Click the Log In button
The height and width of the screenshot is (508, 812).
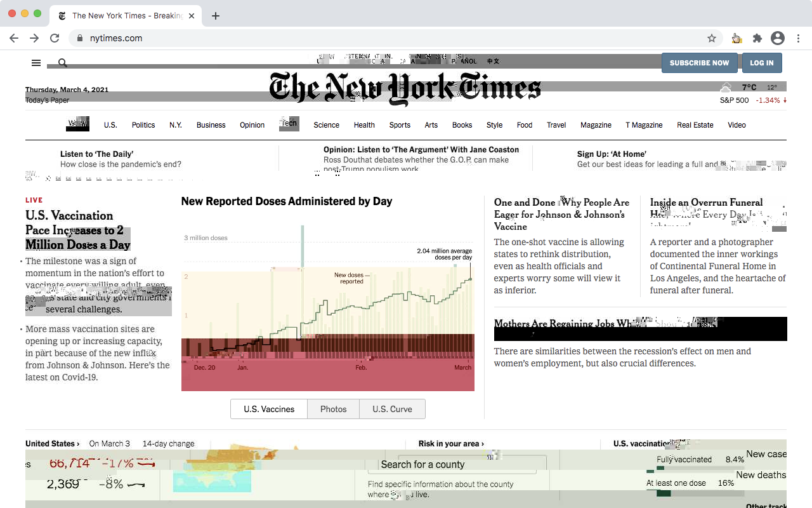coord(762,63)
